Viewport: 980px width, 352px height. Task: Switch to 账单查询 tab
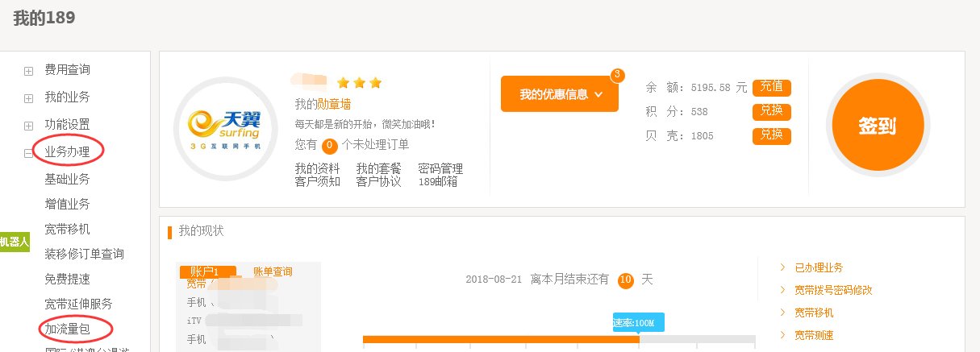(x=273, y=272)
